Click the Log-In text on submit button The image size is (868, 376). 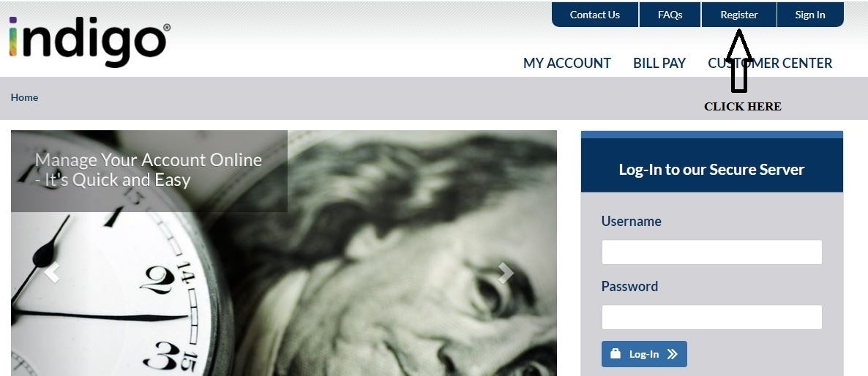click(x=644, y=355)
